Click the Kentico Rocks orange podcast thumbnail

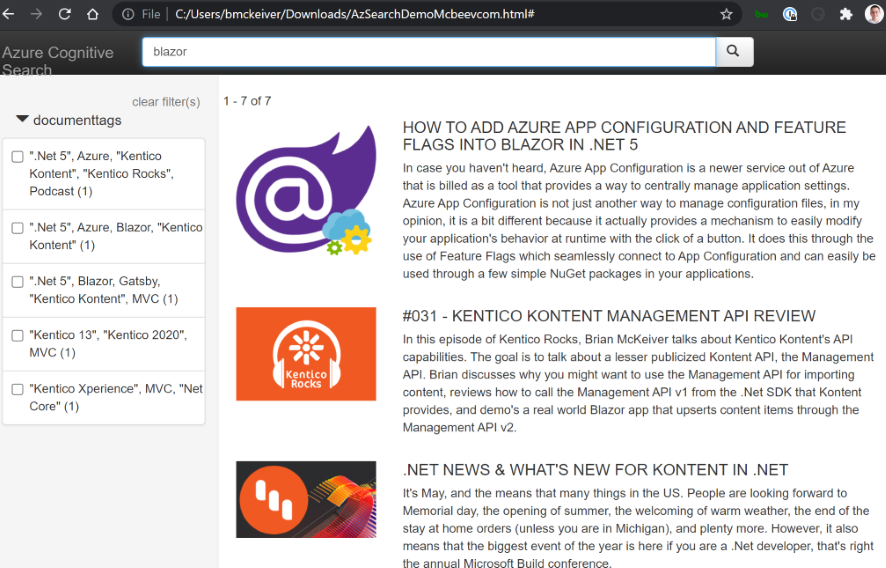click(306, 354)
